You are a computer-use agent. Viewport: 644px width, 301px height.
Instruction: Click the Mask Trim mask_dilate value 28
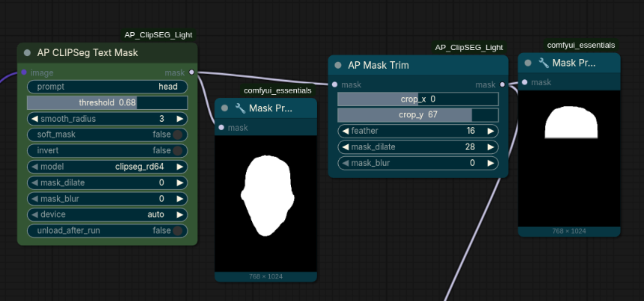(470, 147)
